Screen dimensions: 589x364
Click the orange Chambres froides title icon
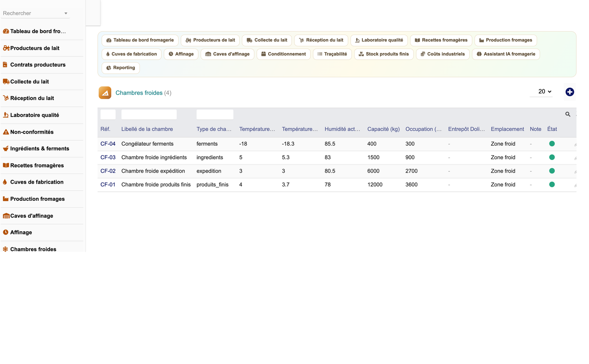point(105,93)
